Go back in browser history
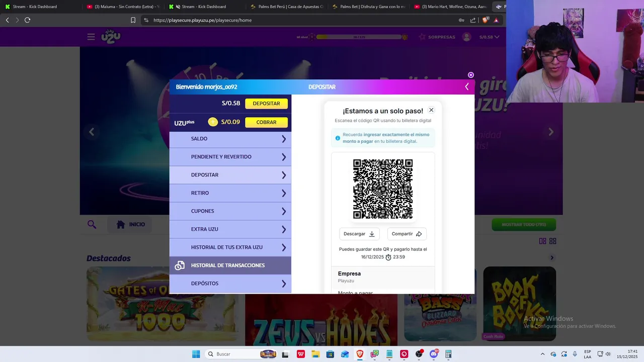 point(7,20)
